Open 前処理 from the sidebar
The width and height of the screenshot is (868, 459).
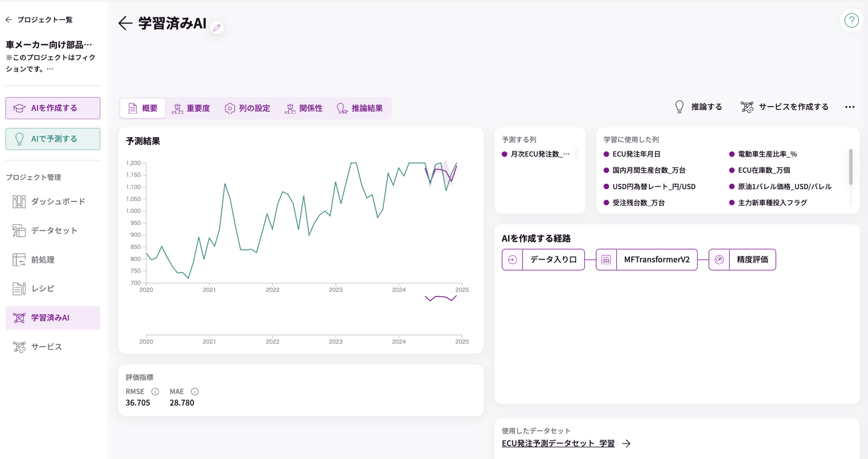[53, 260]
